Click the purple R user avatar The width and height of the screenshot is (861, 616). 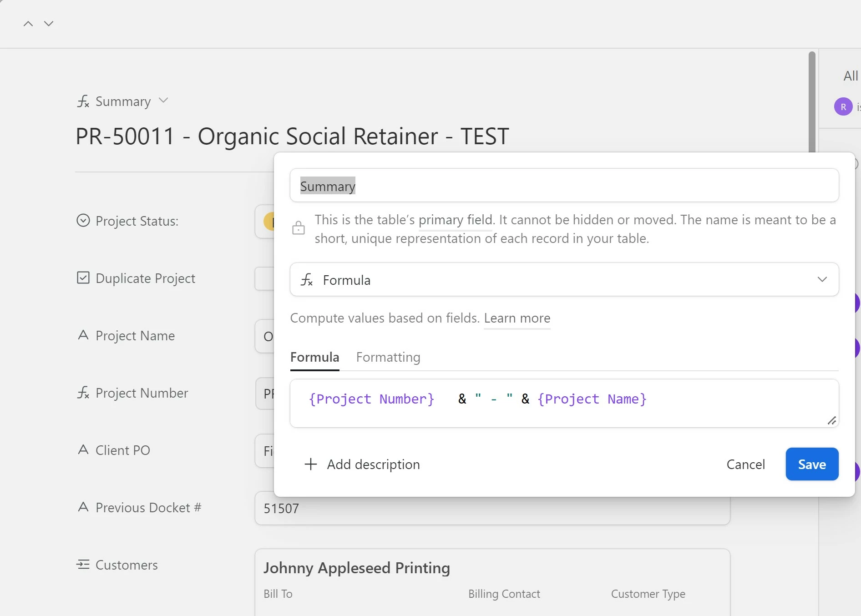pos(843,107)
